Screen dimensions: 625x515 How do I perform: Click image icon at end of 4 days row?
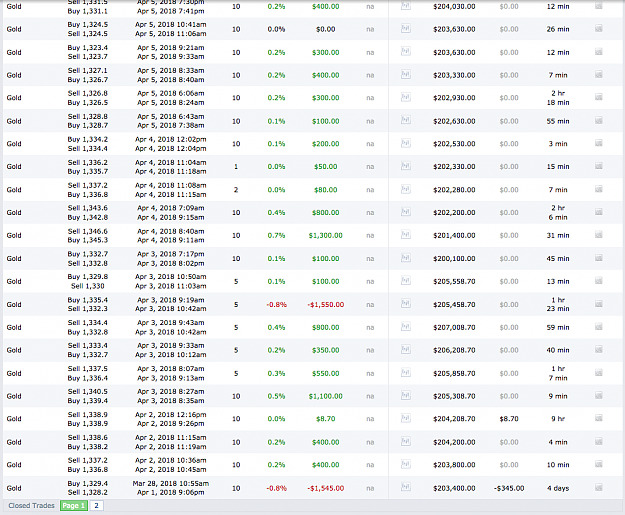click(x=599, y=487)
